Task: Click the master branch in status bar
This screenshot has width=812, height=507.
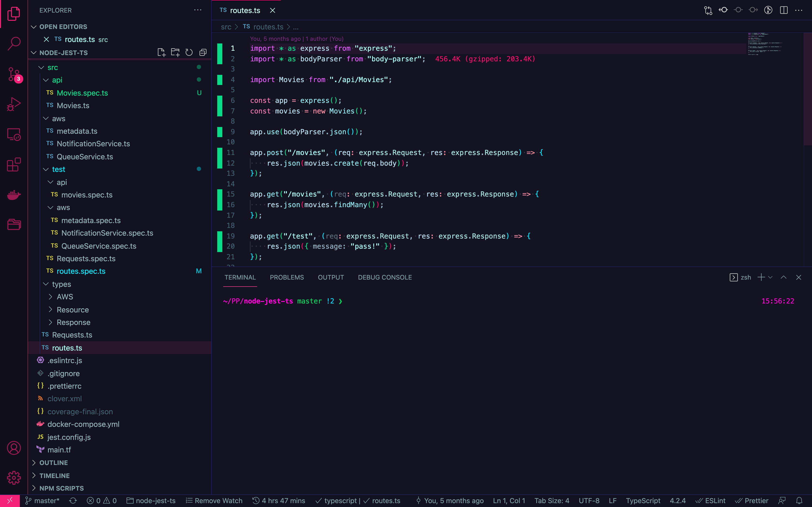Action: tap(43, 501)
